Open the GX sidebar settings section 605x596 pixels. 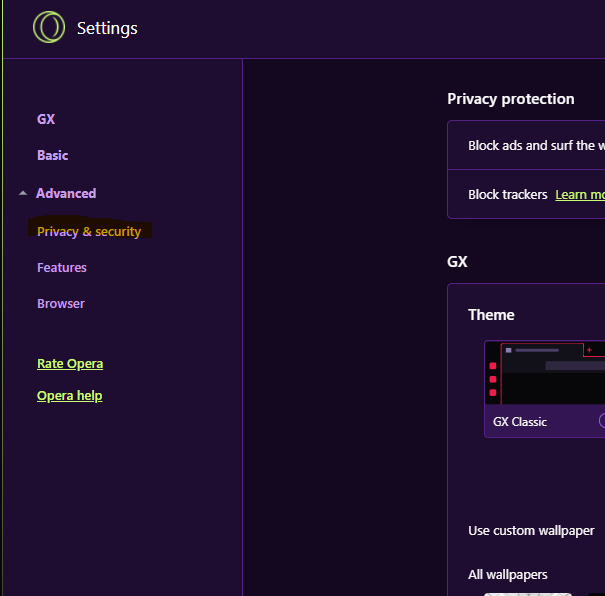46,119
